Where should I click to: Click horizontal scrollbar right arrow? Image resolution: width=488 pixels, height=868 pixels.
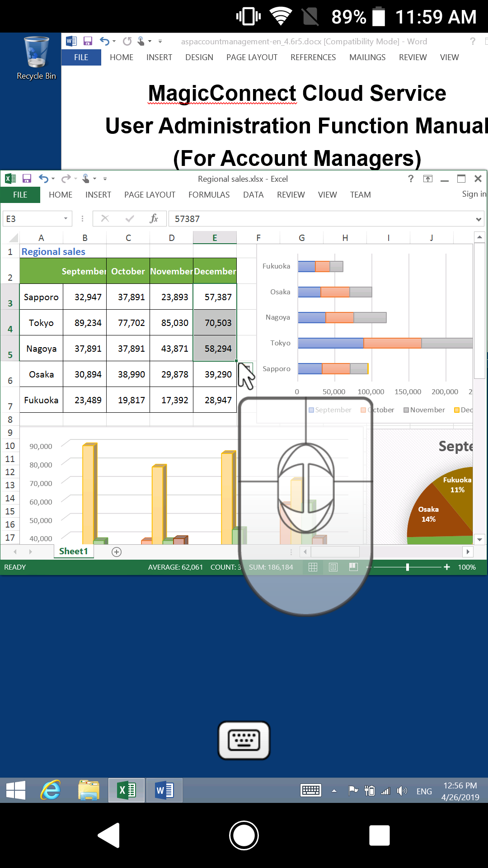468,552
